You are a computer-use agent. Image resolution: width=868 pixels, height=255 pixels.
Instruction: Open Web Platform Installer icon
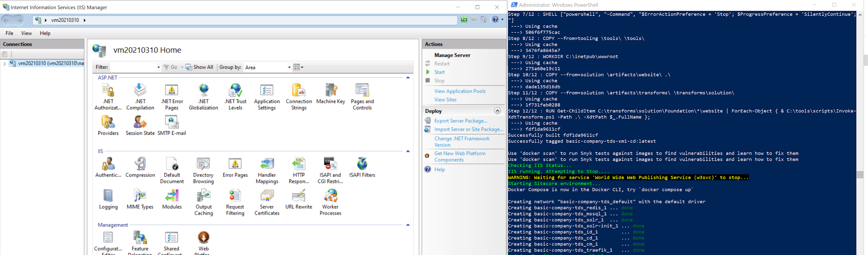pyautogui.click(x=203, y=237)
